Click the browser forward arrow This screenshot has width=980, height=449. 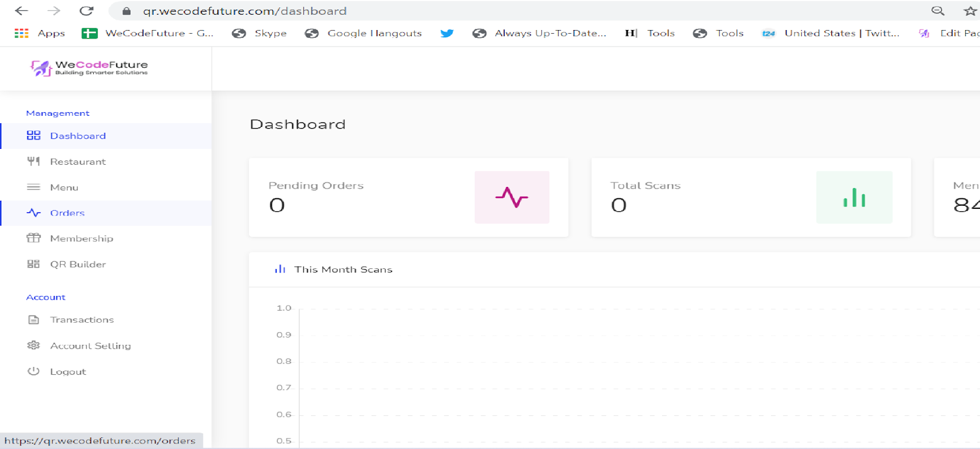point(54,11)
